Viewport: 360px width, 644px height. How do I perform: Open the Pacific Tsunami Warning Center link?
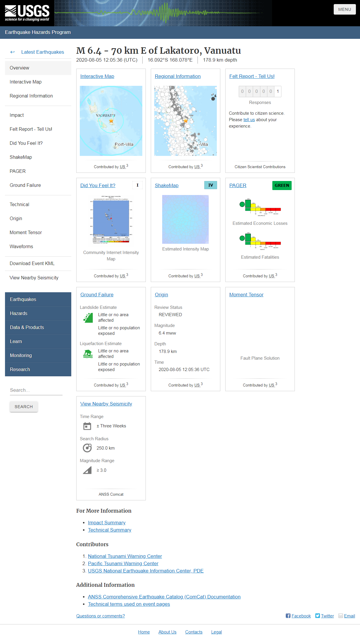[123, 563]
